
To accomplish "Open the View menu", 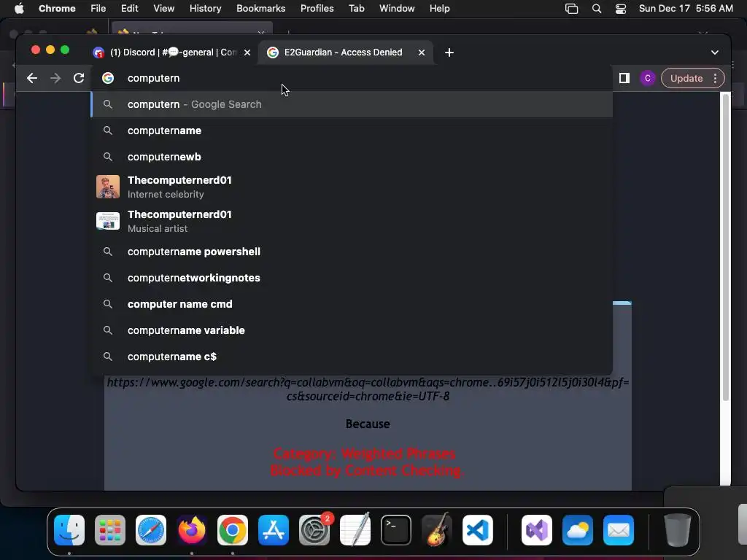I will (163, 8).
